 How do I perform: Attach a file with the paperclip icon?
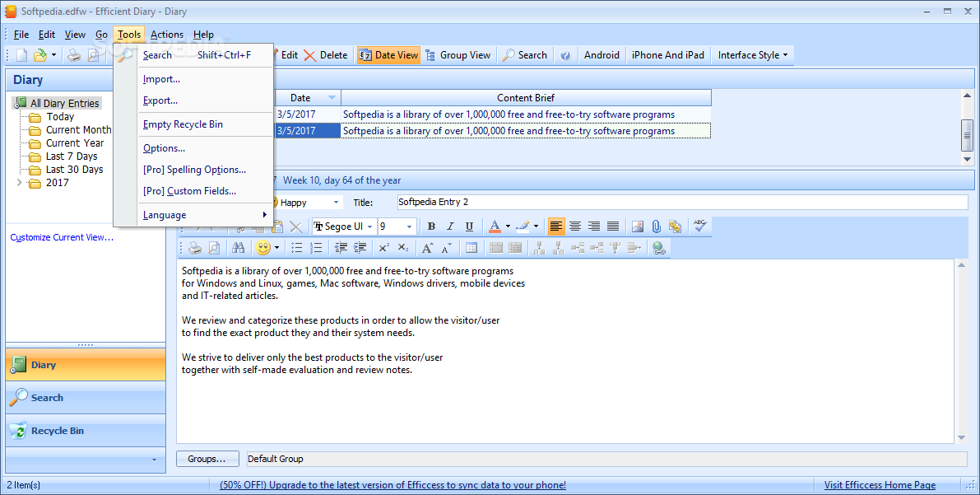pos(657,226)
